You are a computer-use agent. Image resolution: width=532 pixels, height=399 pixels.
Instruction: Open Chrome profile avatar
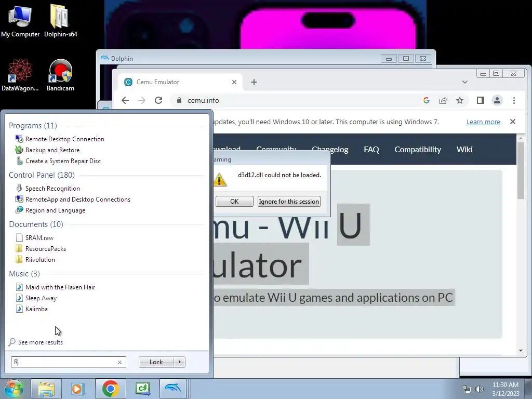(497, 100)
